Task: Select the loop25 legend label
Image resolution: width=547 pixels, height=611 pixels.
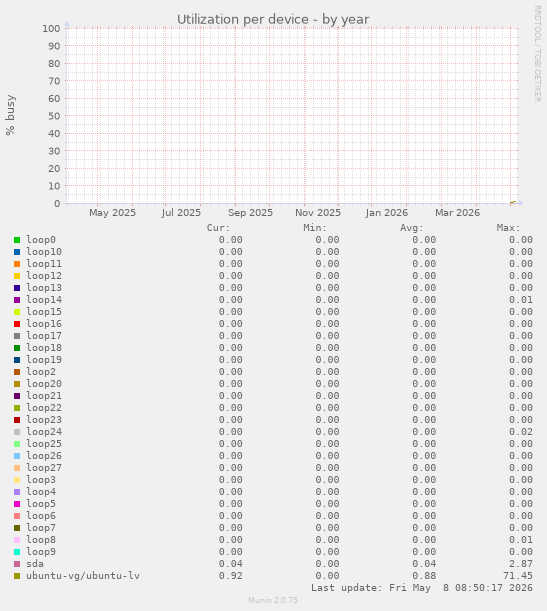Action: 44,444
